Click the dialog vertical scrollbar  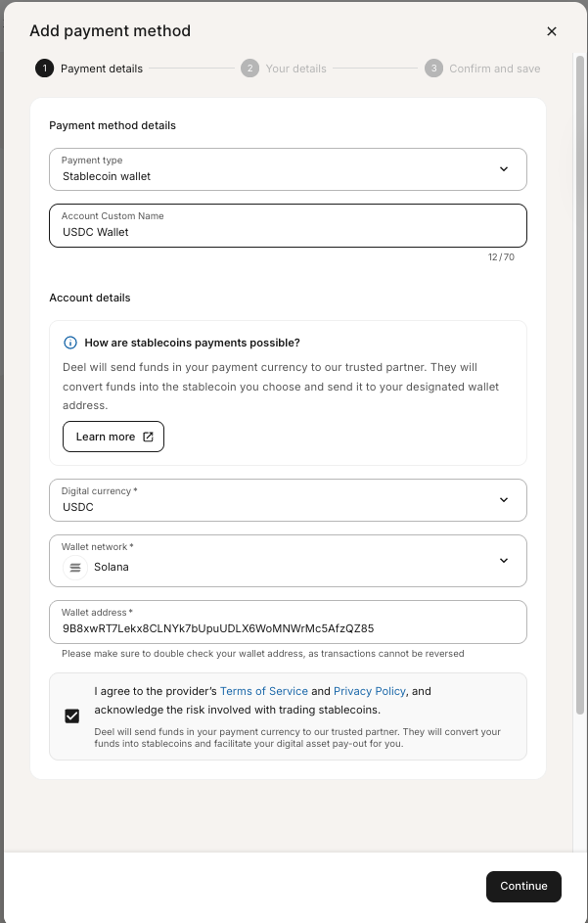[580, 383]
